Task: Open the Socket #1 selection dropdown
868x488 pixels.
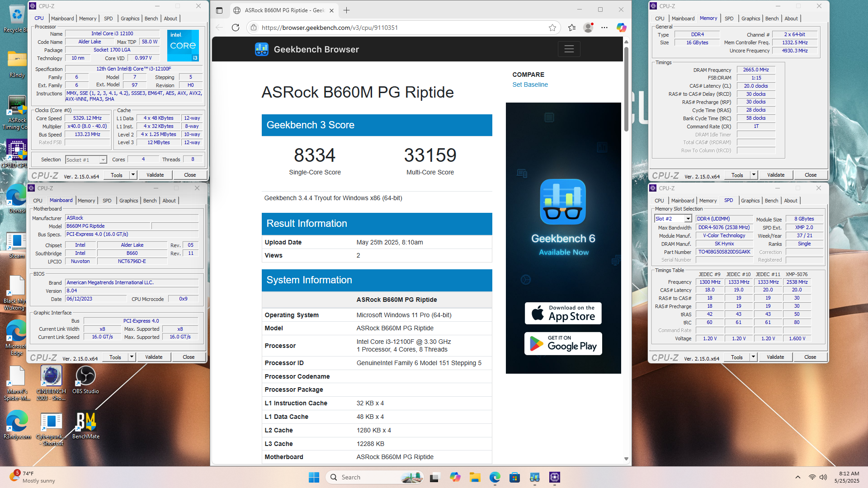Action: [x=86, y=160]
